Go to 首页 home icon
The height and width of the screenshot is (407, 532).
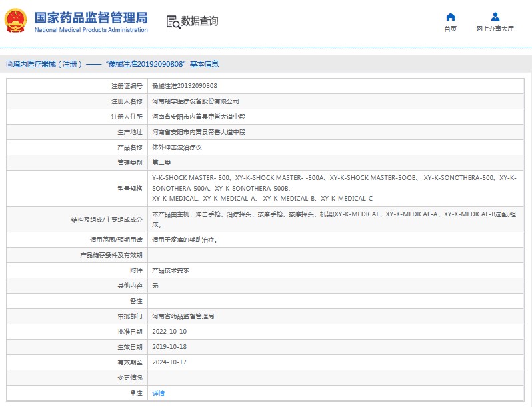(450, 17)
